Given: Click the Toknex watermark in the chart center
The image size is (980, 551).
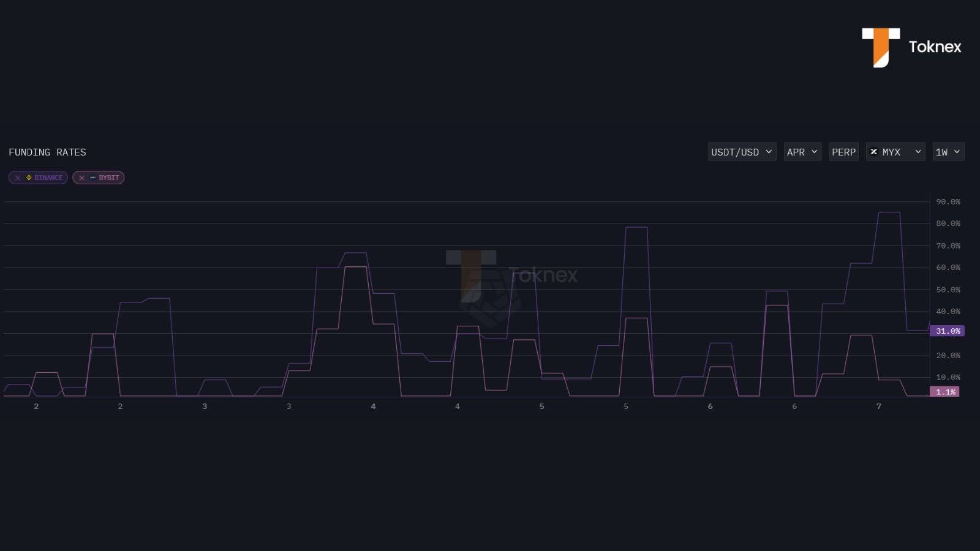Looking at the screenshot, I should [511, 275].
